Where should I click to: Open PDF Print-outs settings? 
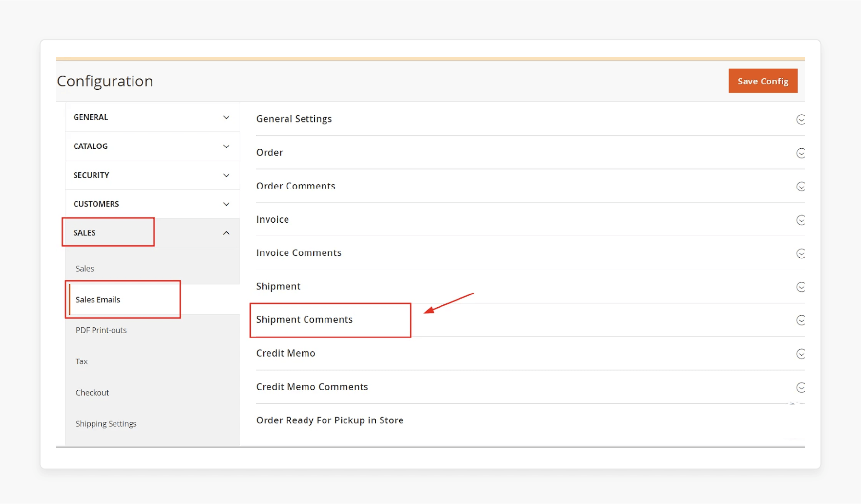point(152,330)
